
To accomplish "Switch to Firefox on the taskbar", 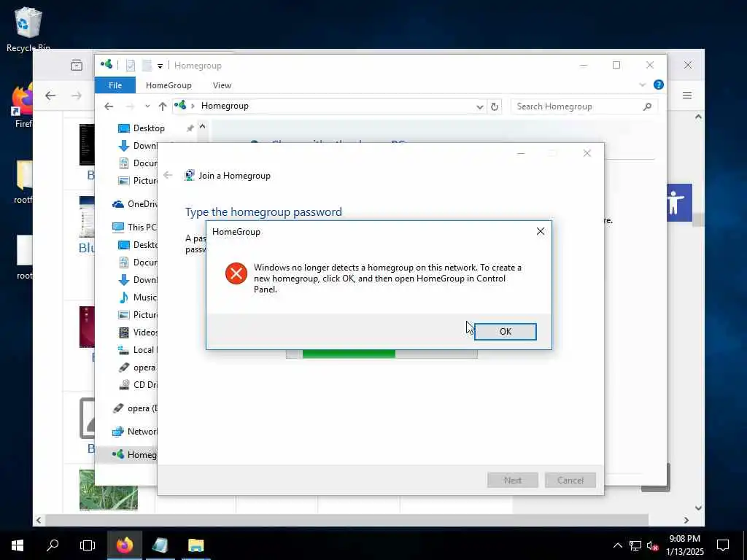I will tap(125, 545).
